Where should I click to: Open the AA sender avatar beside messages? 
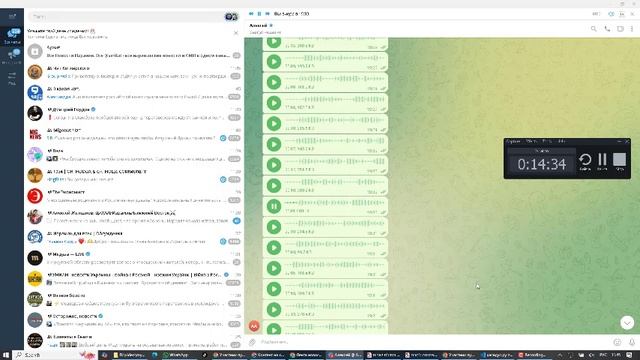(x=254, y=326)
